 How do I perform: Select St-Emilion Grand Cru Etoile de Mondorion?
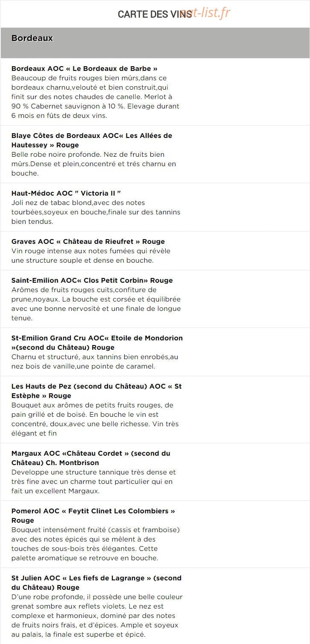click(97, 342)
